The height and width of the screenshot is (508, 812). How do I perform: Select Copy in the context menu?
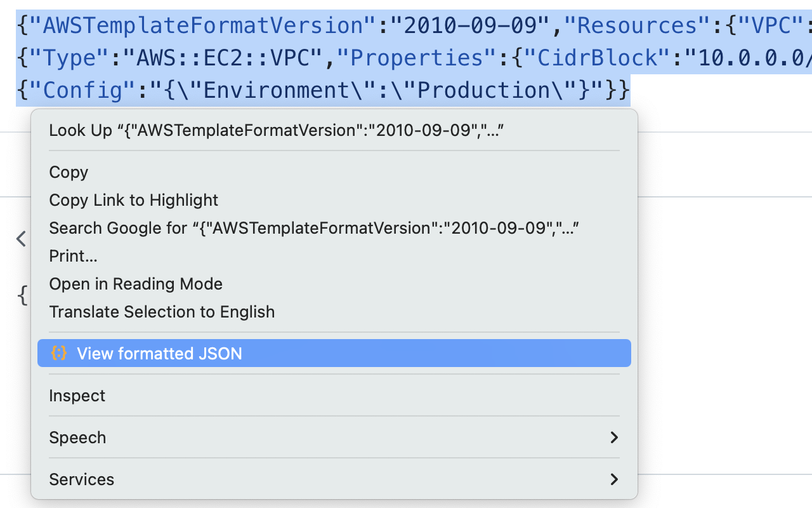334,172
